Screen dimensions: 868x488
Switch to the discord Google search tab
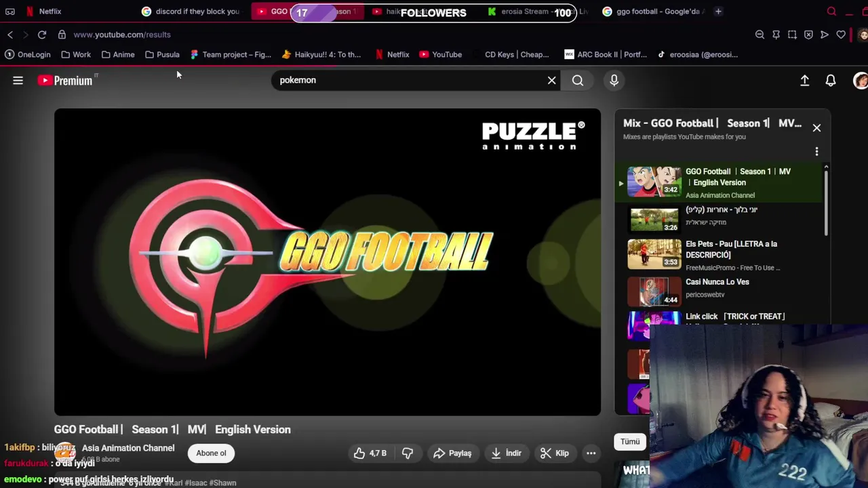click(190, 12)
